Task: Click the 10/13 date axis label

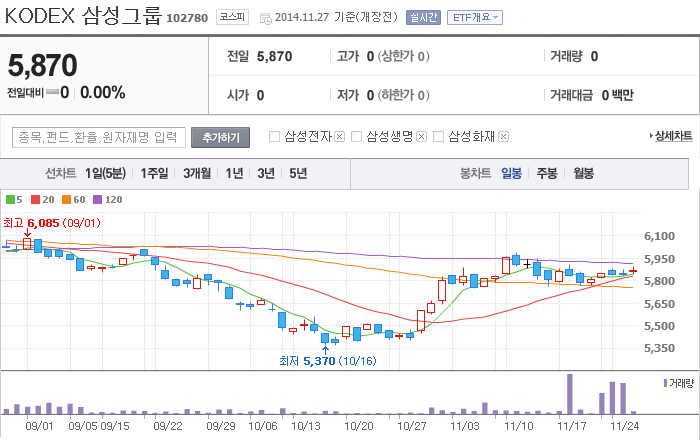Action: coord(306,426)
